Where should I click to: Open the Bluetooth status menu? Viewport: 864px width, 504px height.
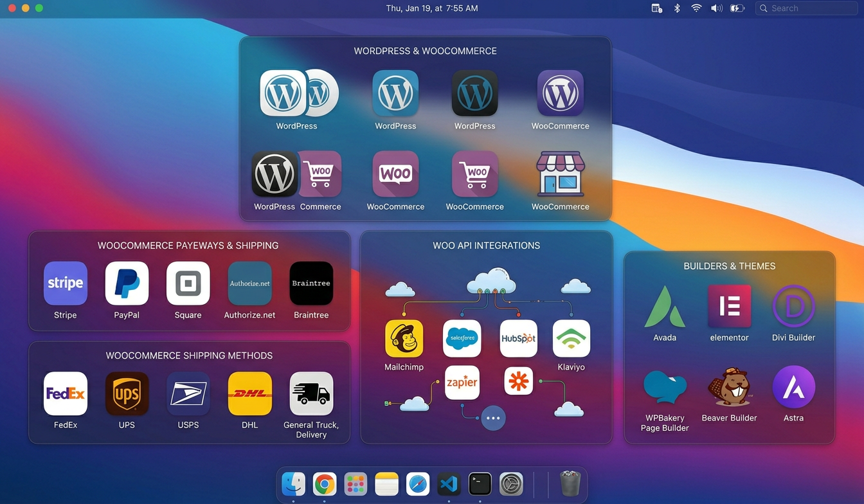point(677,8)
